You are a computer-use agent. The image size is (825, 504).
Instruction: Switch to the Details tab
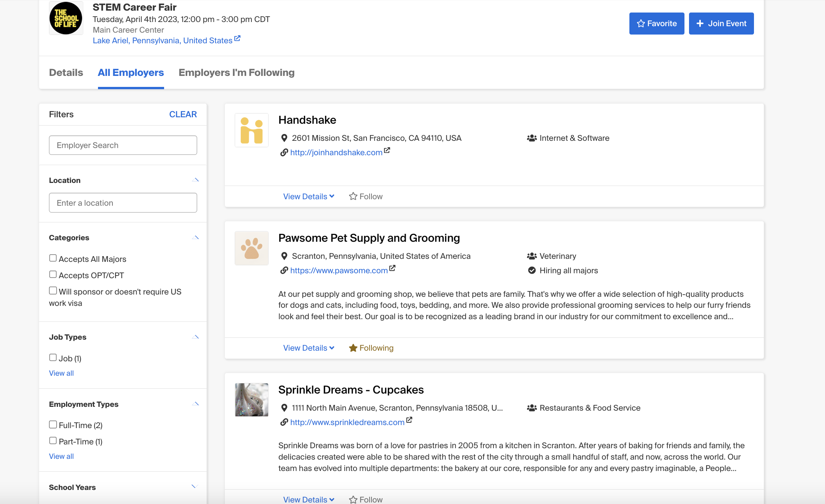(x=66, y=72)
